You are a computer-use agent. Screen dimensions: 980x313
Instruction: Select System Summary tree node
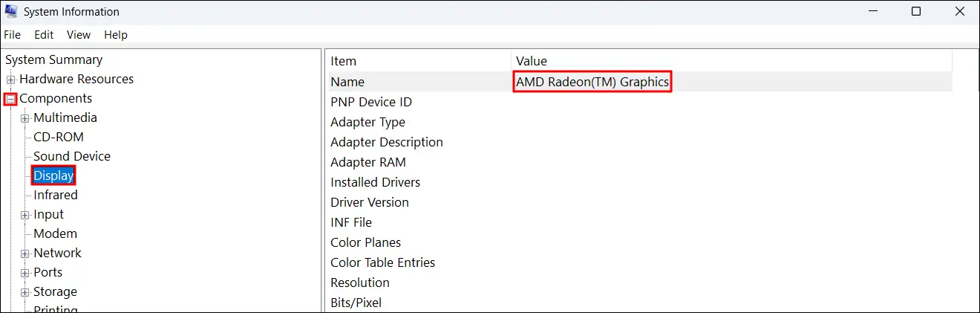tap(54, 59)
